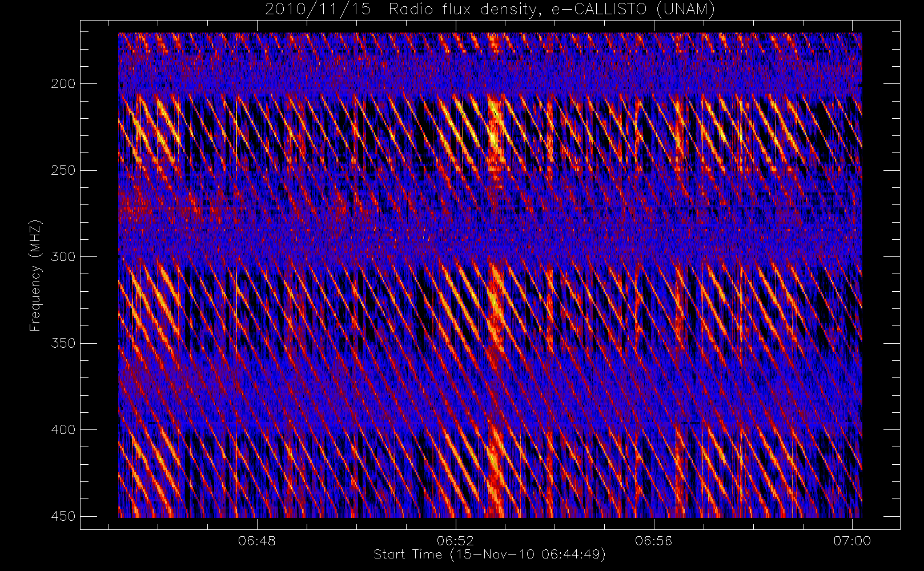Click the plot title 'Radio flux density, e-CALLISTO (UNAM)'

tap(551, 10)
